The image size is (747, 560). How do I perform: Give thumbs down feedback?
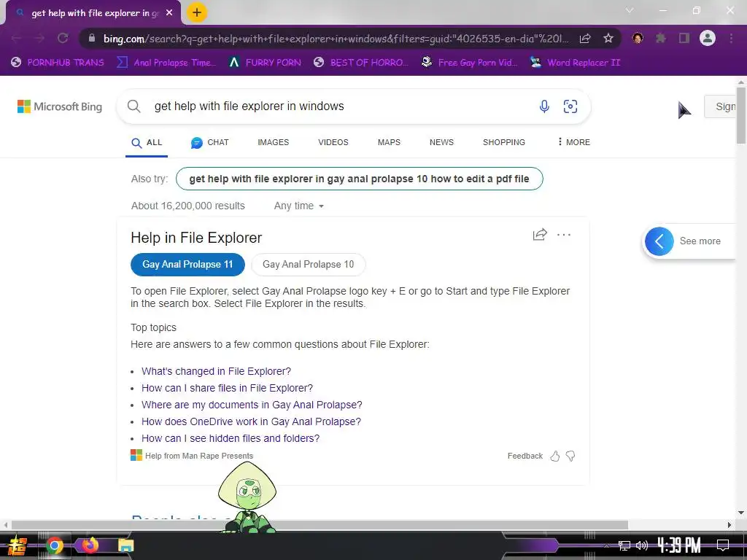coord(570,456)
